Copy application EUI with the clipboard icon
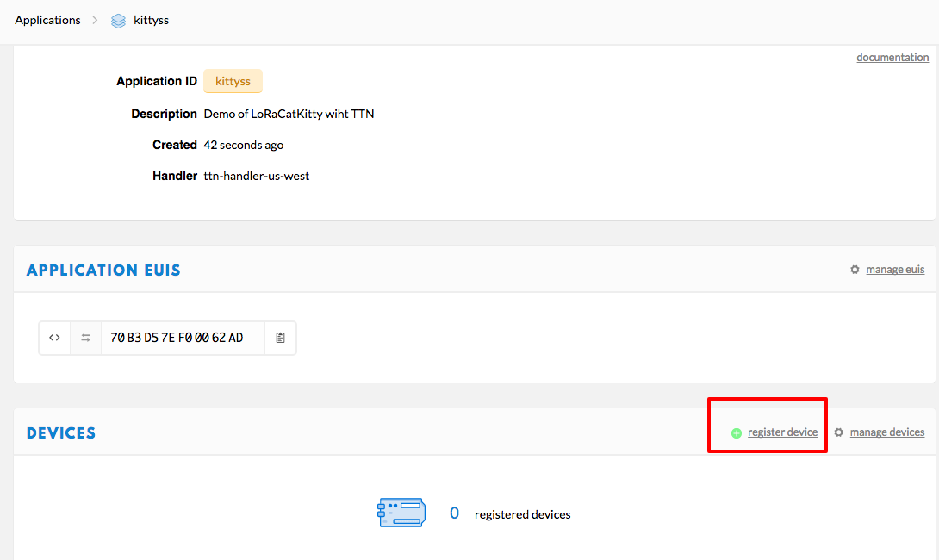939x560 pixels. pyautogui.click(x=280, y=338)
